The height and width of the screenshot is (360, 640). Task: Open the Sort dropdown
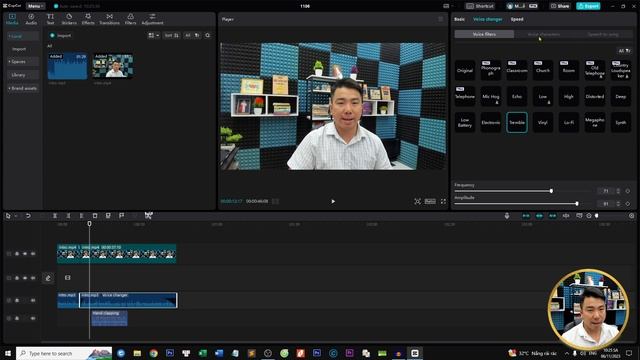click(x=171, y=36)
